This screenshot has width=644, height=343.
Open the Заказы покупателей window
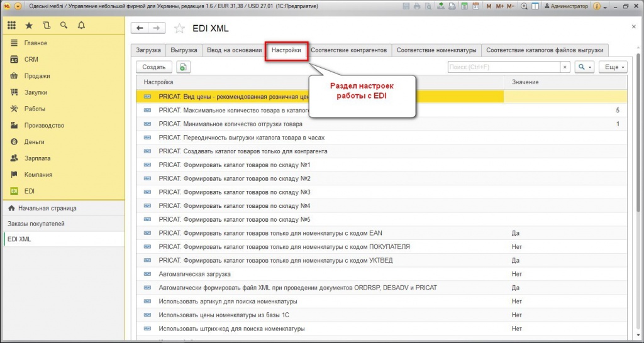64,224
